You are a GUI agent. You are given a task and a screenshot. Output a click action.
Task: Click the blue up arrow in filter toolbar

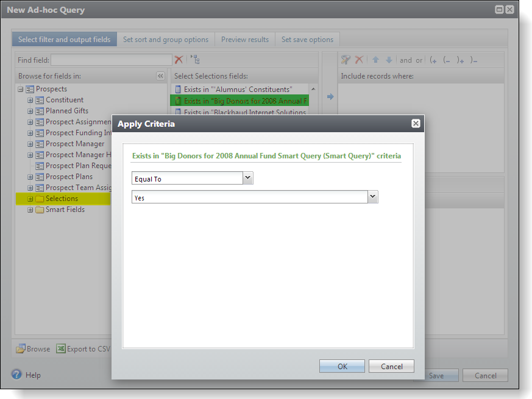pos(375,60)
